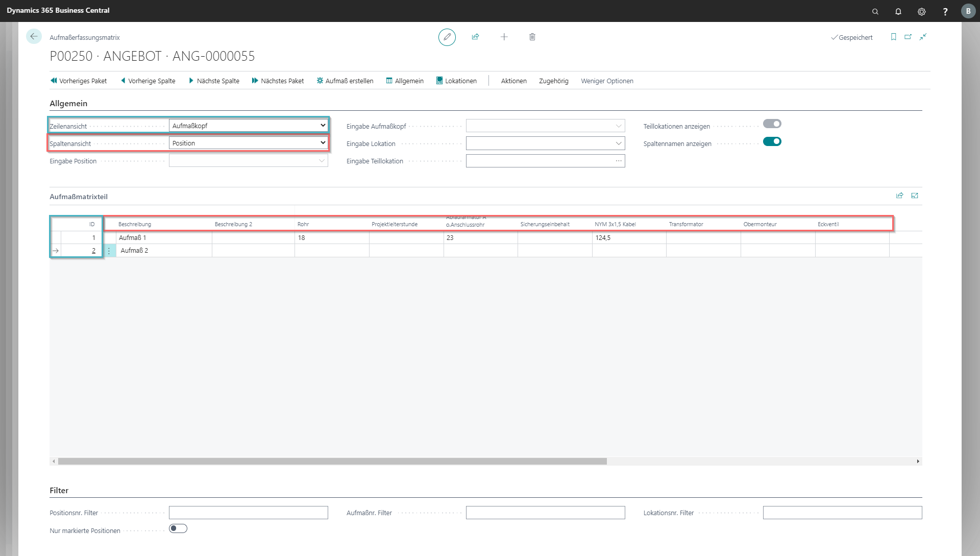Expand the Eingabe Lokation dropdown
This screenshot has height=556, width=980.
tap(618, 143)
